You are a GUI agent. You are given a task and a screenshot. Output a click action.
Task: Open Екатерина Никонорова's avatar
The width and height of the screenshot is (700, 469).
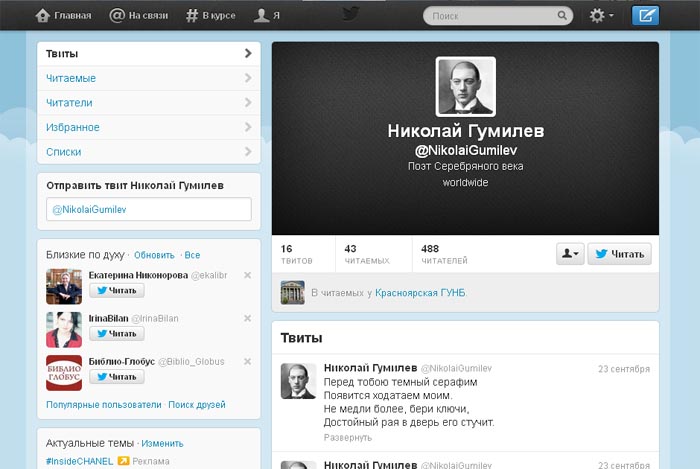point(64,286)
